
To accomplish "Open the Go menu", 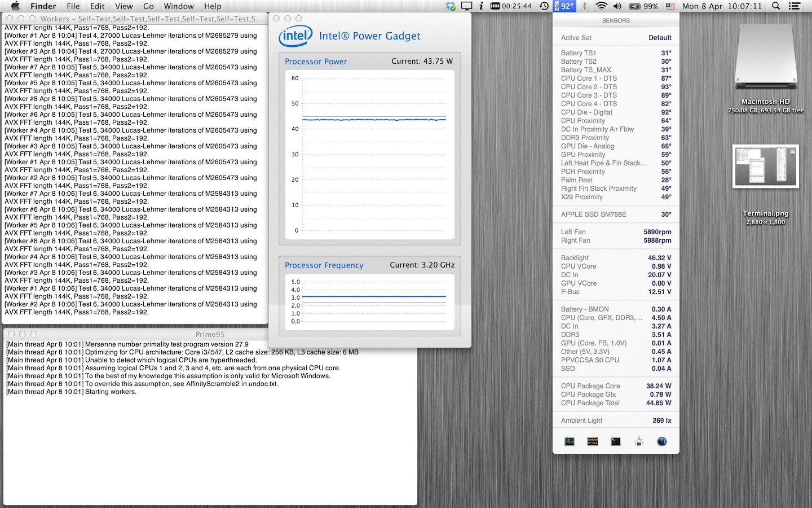I will (148, 6).
